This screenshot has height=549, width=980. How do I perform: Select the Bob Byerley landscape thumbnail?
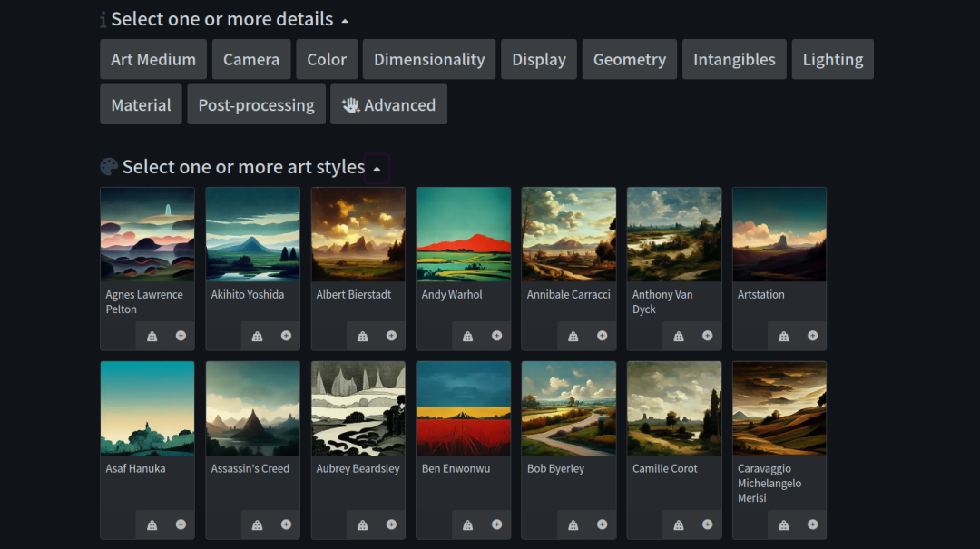[x=569, y=408]
